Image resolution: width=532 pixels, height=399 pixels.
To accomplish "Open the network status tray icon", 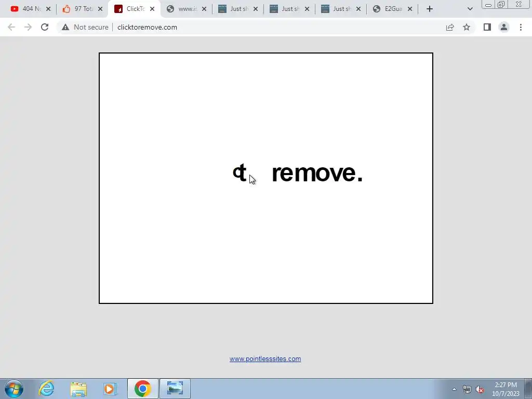I will [467, 390].
